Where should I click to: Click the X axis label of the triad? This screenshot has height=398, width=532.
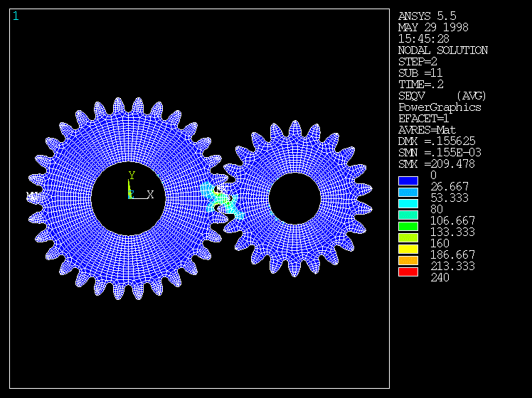(150, 195)
